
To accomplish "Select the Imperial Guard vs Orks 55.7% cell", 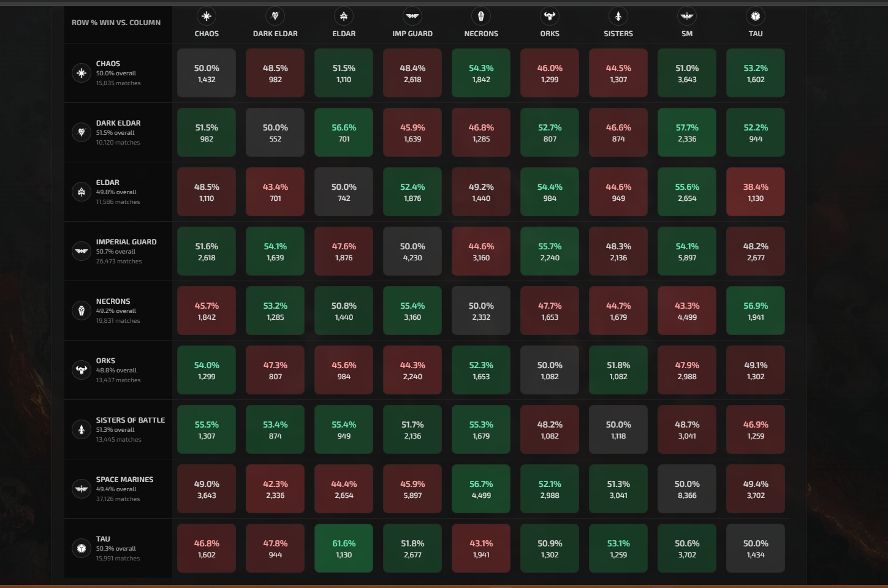I will tap(550, 251).
